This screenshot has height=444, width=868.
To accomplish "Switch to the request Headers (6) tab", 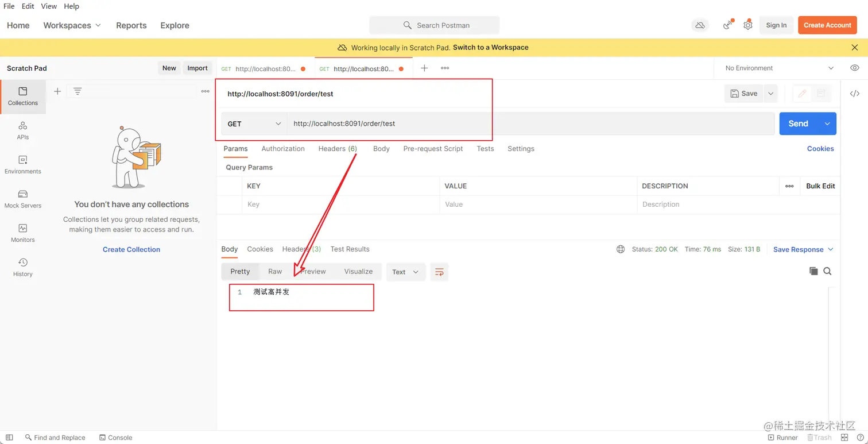I will coord(338,149).
